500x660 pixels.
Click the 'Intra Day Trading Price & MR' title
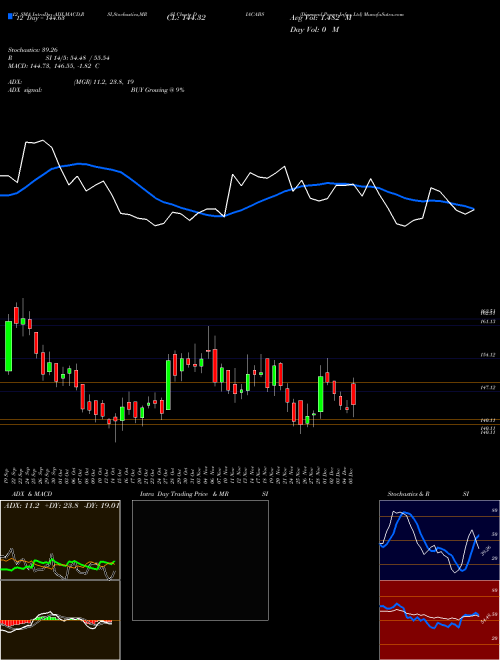coord(184,494)
